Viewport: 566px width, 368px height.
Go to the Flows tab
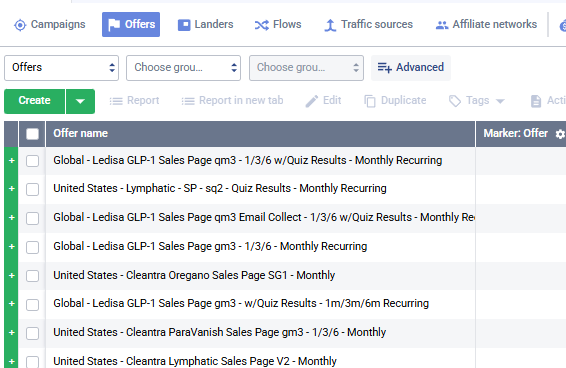click(278, 25)
